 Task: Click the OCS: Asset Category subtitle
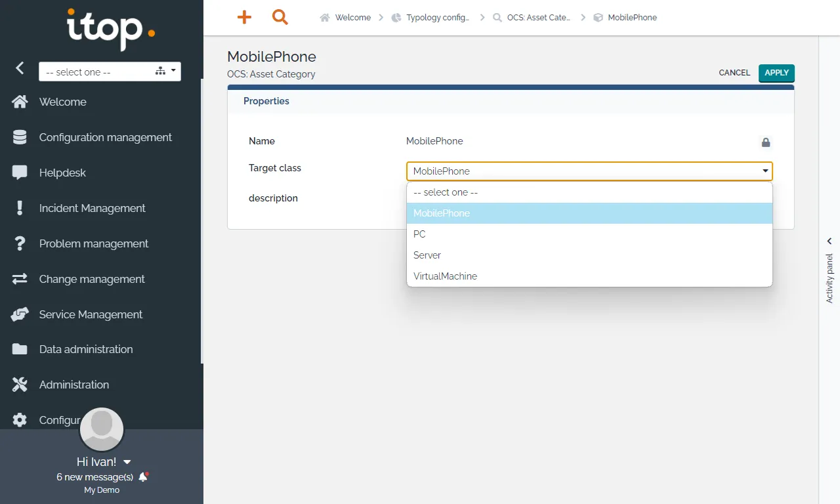click(271, 74)
